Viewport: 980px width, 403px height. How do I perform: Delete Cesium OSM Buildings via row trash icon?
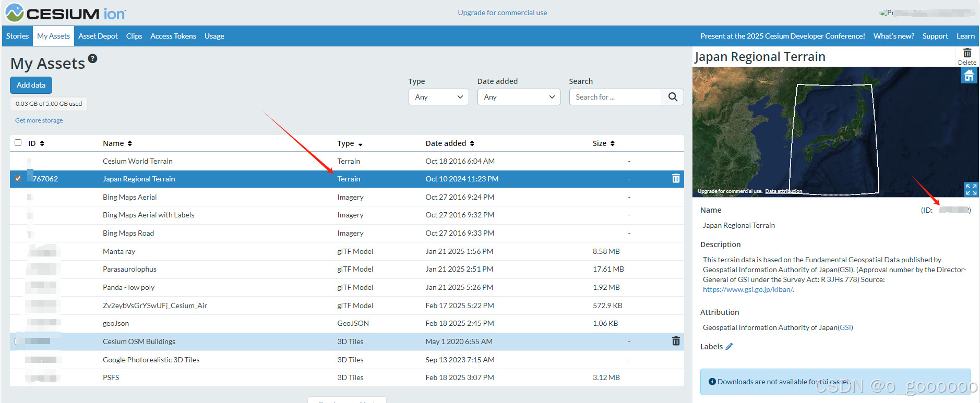click(676, 341)
